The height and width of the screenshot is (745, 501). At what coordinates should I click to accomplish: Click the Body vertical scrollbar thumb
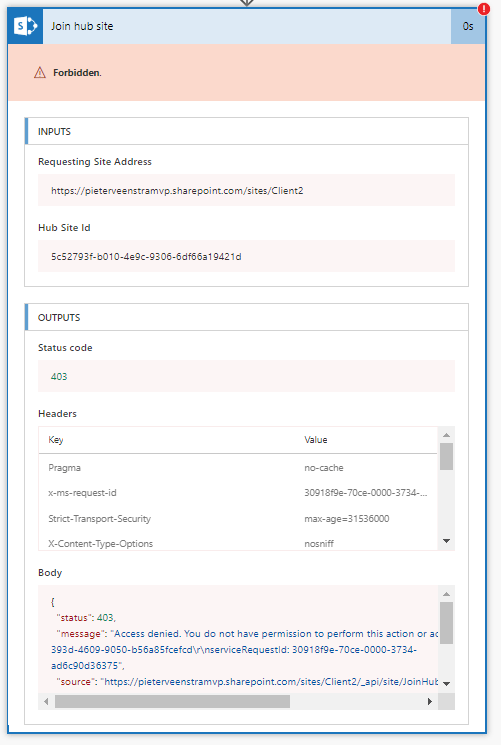pos(446,623)
